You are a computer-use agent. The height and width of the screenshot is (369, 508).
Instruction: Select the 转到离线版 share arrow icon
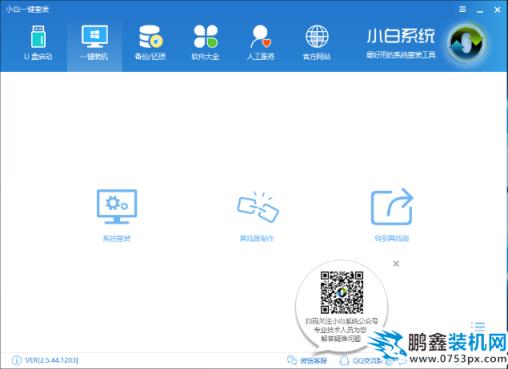392,207
